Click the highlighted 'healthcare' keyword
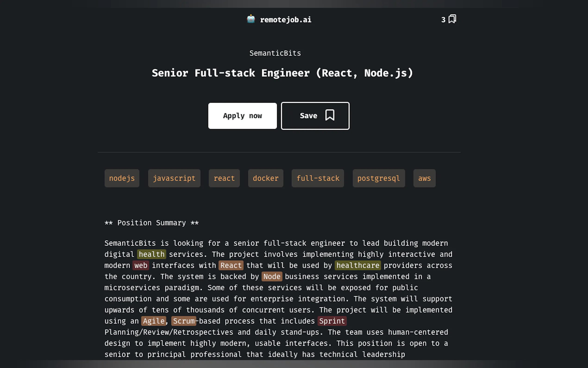The image size is (588, 368). 358,265
